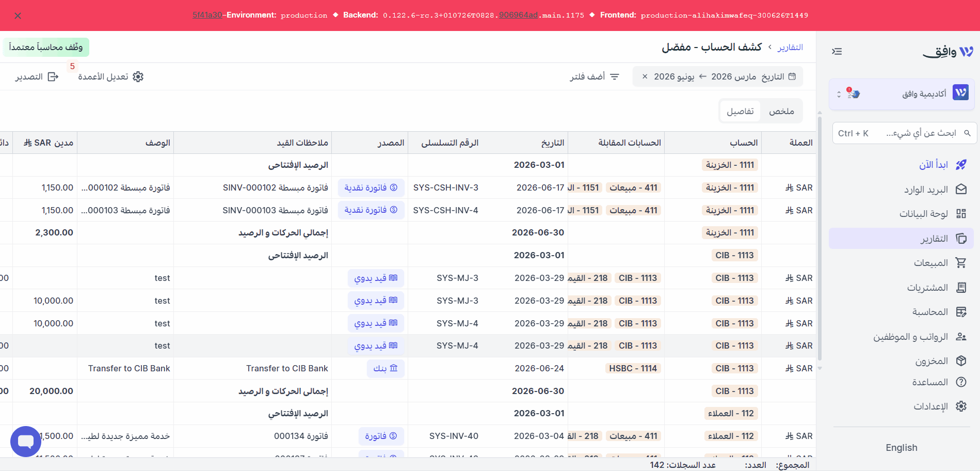Click the total amount 20,000.00

click(x=51, y=391)
